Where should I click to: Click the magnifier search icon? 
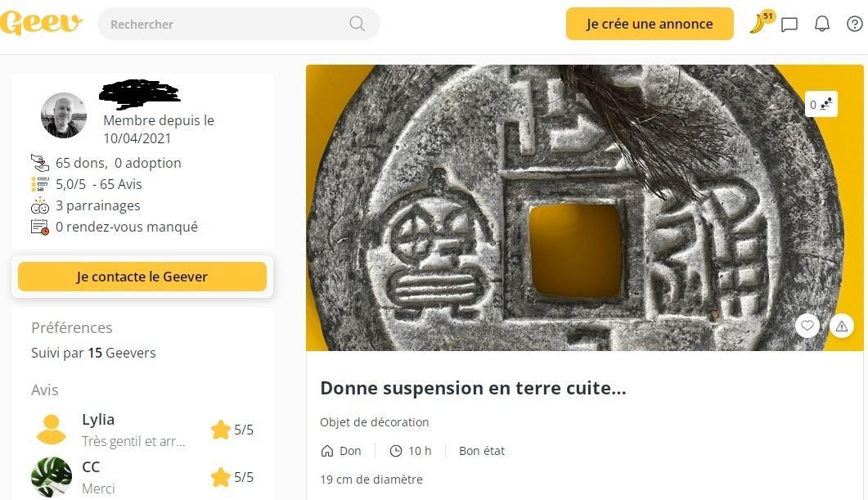click(357, 24)
